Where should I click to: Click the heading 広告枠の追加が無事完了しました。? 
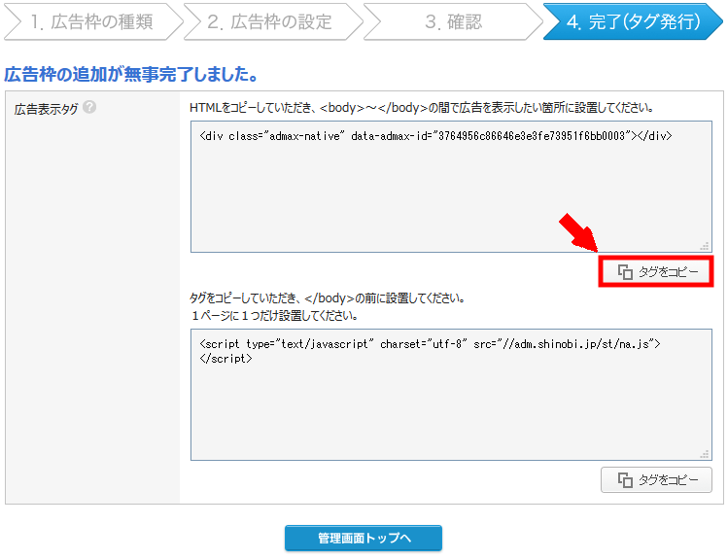click(131, 74)
